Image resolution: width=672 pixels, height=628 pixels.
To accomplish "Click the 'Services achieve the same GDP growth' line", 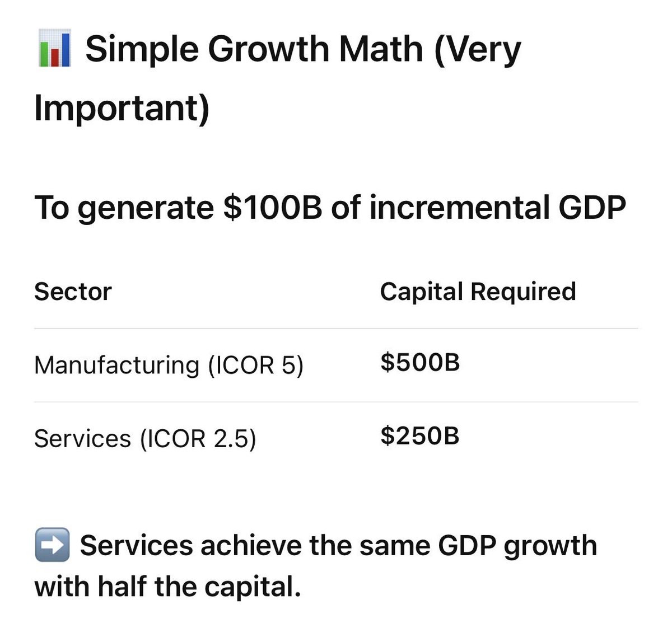I will (x=338, y=545).
